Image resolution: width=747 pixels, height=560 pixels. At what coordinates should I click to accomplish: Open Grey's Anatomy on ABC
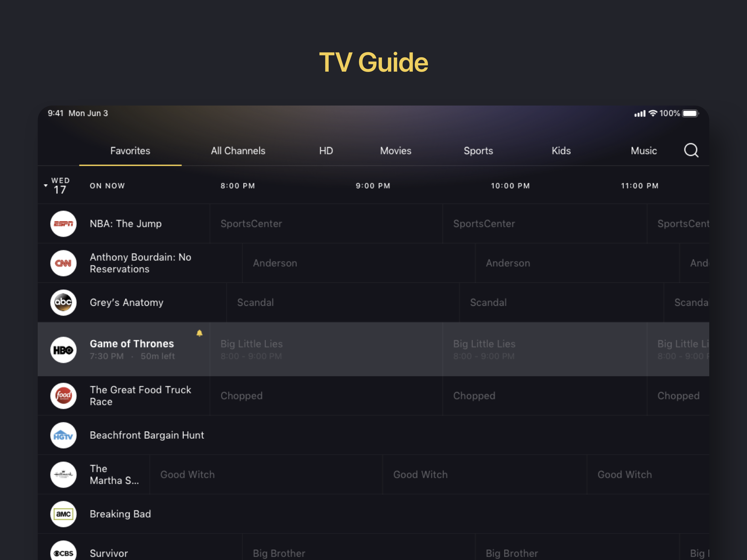(x=132, y=302)
